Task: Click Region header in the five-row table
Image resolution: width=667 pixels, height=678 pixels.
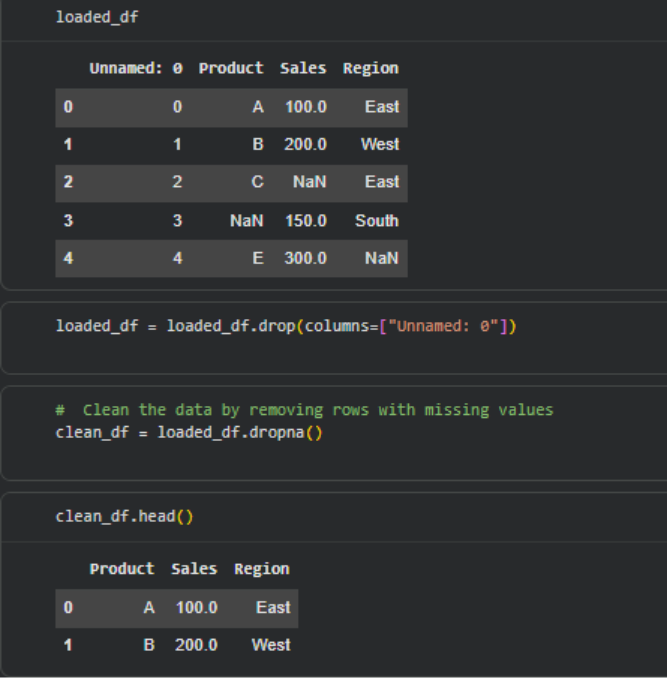Action: [370, 68]
